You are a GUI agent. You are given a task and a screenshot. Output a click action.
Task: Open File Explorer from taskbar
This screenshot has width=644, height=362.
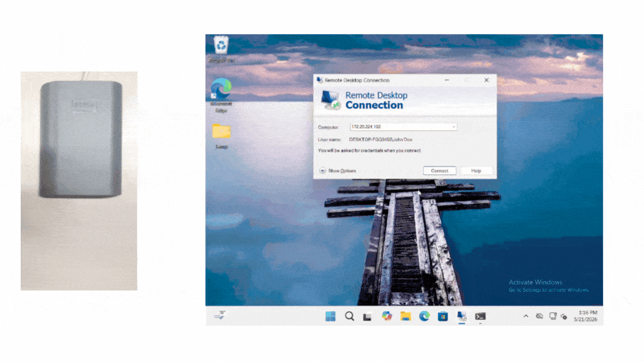[x=405, y=316]
